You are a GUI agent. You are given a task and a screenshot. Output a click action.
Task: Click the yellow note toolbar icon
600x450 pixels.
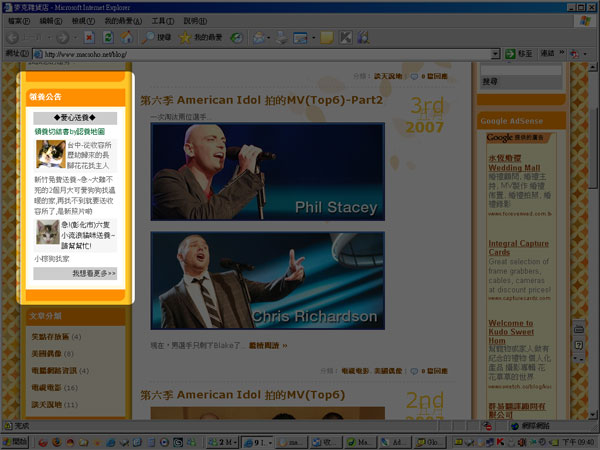[327, 37]
